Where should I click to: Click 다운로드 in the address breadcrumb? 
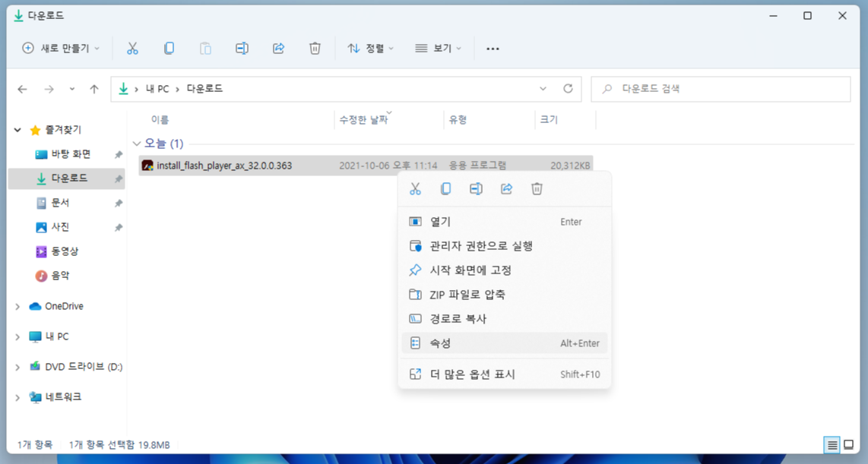pos(204,89)
